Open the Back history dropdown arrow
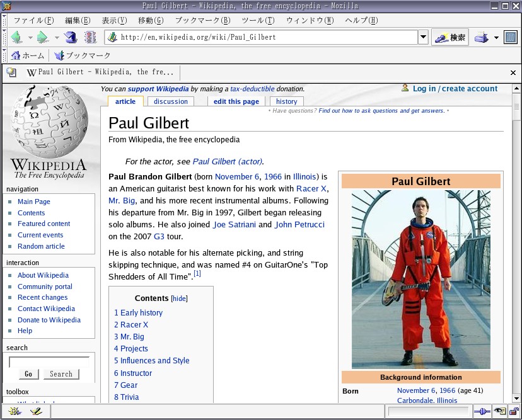 coord(30,38)
